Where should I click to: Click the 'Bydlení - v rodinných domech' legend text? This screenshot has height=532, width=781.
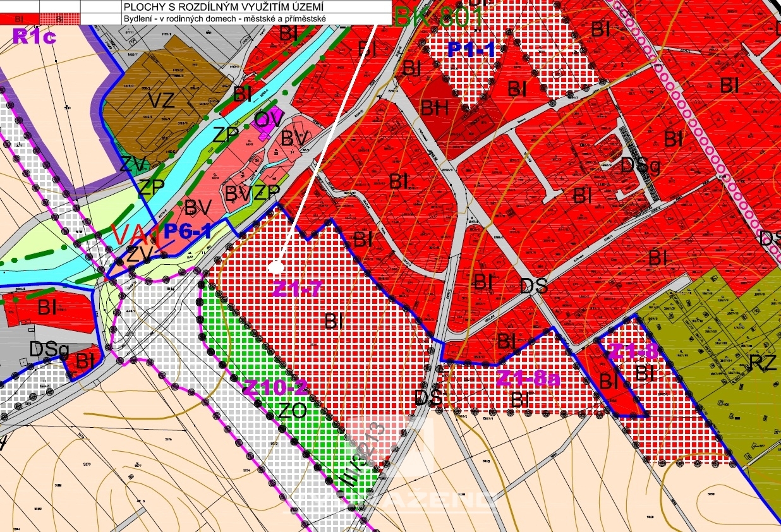224,19
